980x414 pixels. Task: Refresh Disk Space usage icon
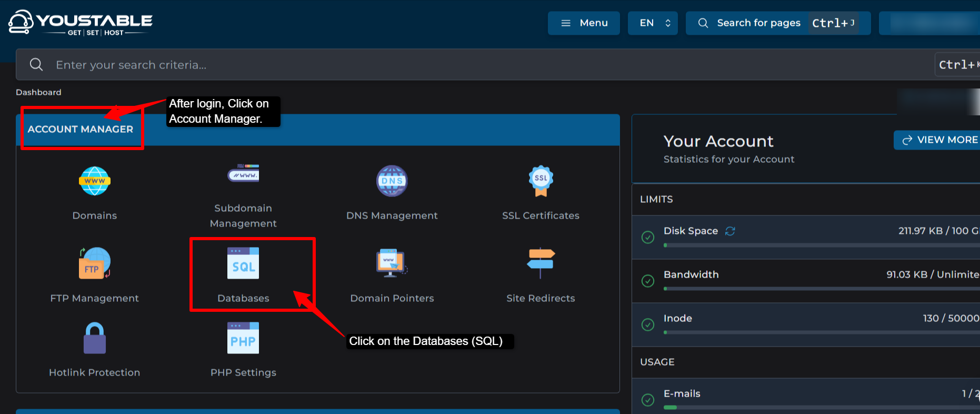coord(730,231)
